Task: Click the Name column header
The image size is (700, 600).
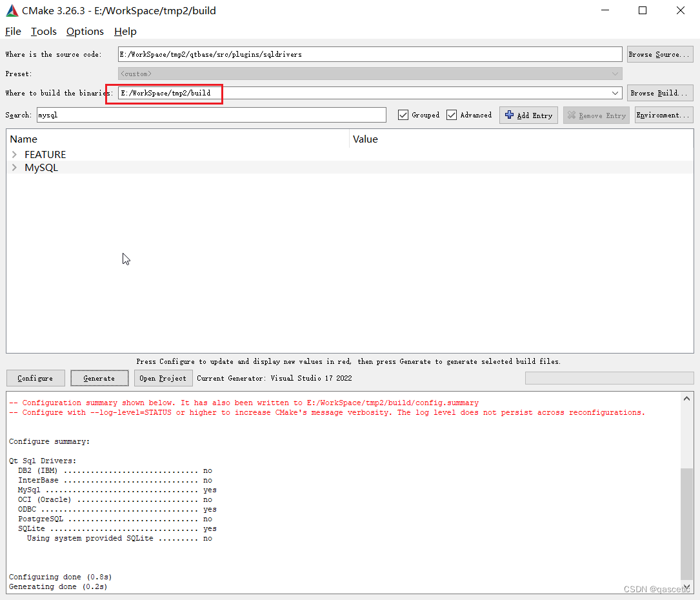Action: pos(177,139)
